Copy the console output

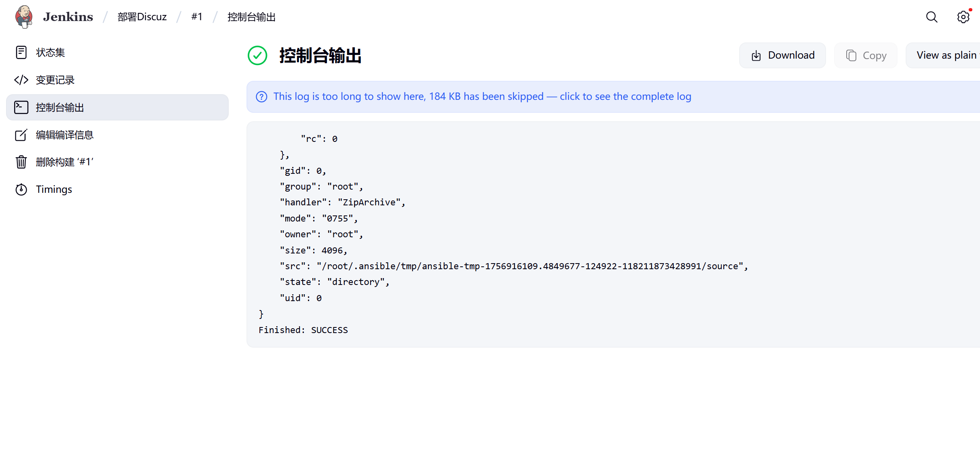(x=866, y=55)
